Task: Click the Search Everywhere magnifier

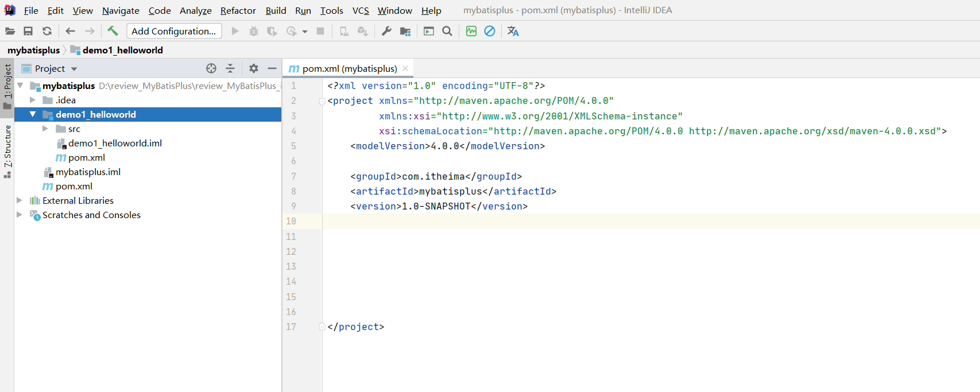Action: coord(447,31)
